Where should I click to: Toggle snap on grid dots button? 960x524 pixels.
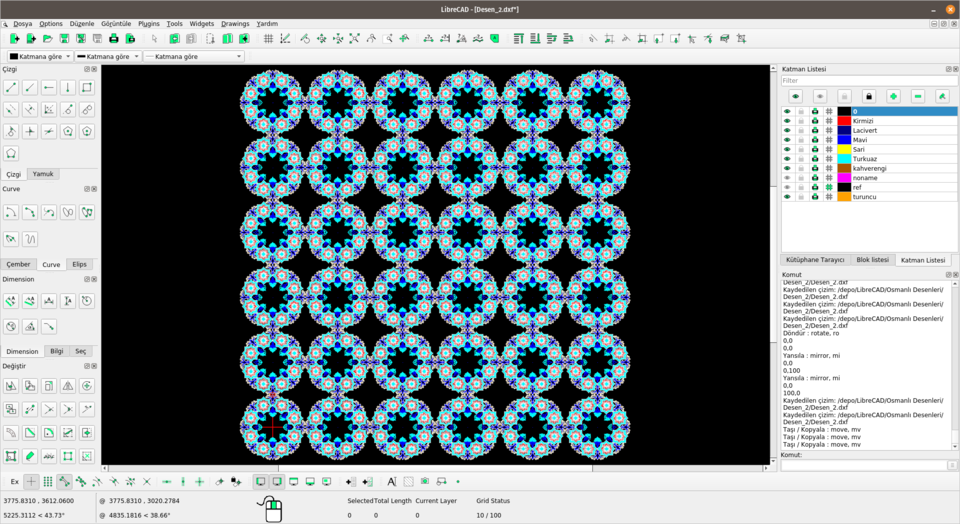pos(48,482)
